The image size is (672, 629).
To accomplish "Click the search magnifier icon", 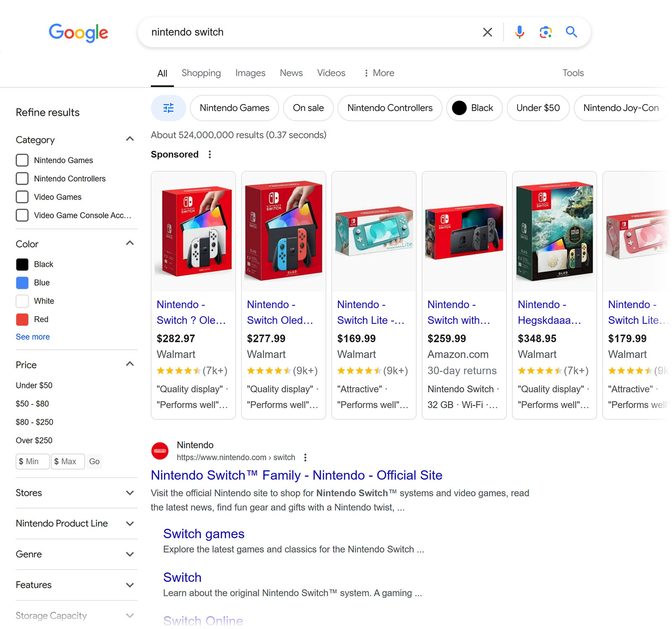I will pos(571,32).
